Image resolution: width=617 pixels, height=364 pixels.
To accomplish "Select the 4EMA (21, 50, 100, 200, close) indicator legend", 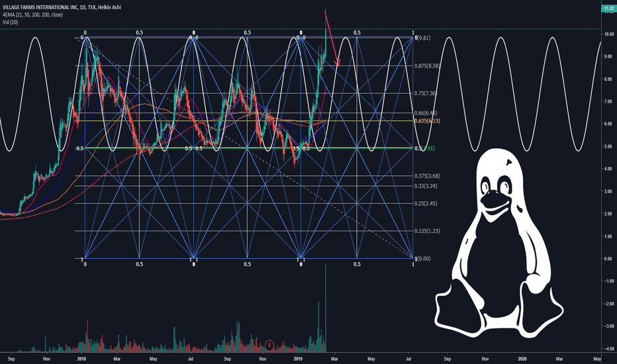I will point(32,15).
